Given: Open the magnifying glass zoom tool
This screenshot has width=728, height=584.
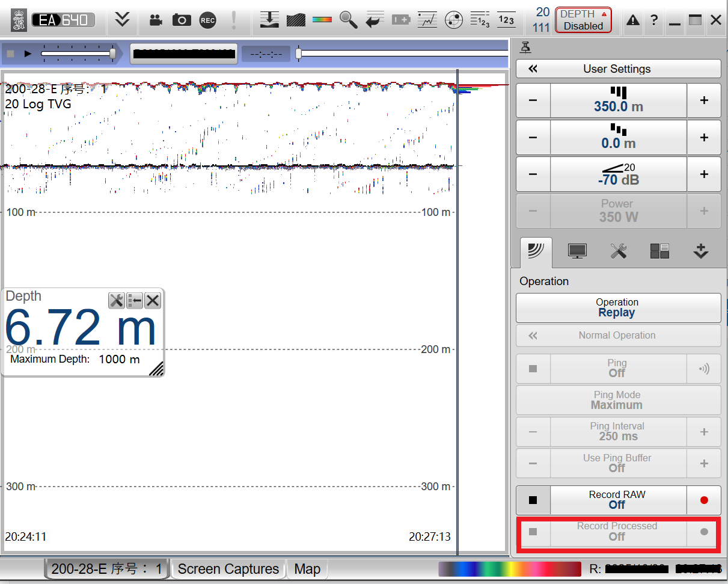Looking at the screenshot, I should point(348,20).
